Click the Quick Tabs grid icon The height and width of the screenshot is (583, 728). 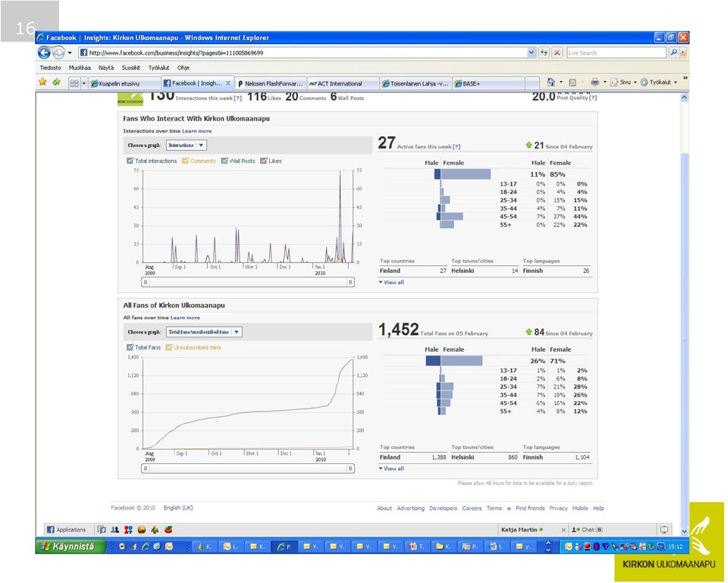pyautogui.click(x=74, y=83)
